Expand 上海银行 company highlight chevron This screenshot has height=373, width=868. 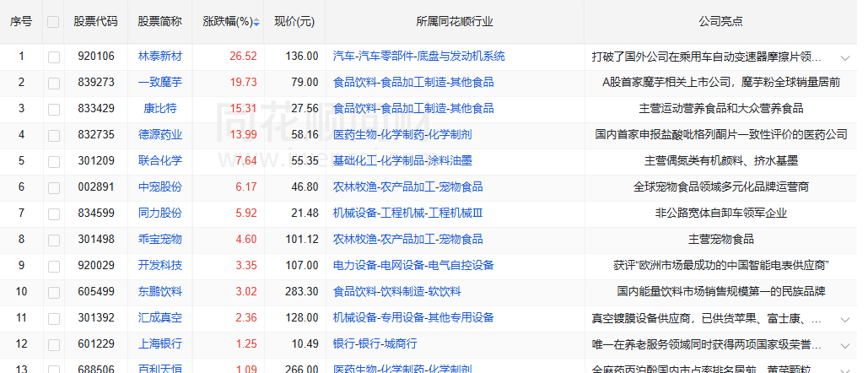pyautogui.click(x=844, y=345)
